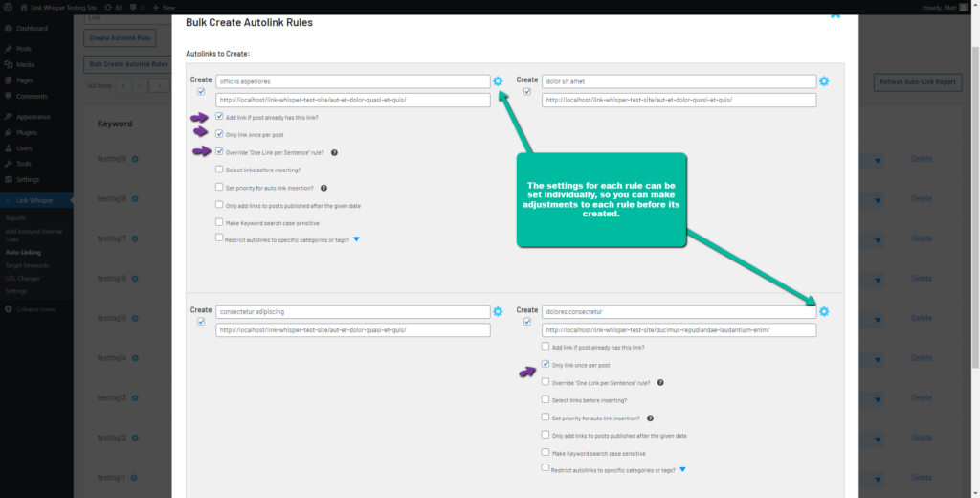
Task: Click Refresh Auto-Link Report button
Action: click(x=918, y=82)
